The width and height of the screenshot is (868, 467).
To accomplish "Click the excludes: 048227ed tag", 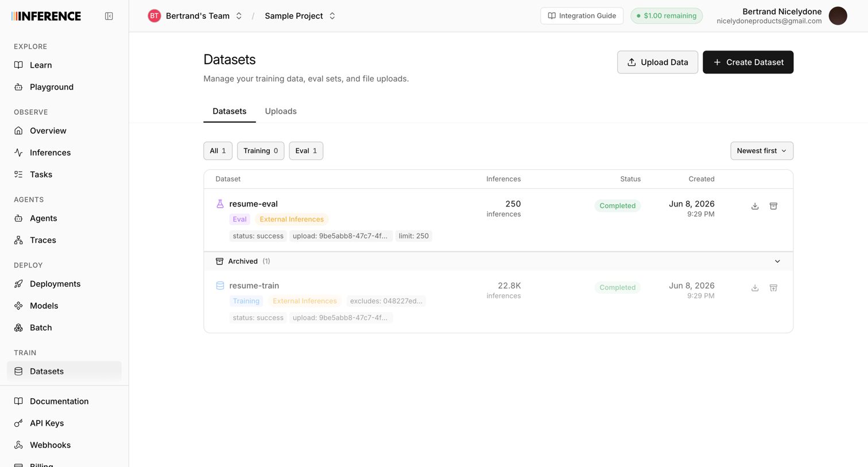I will point(386,301).
